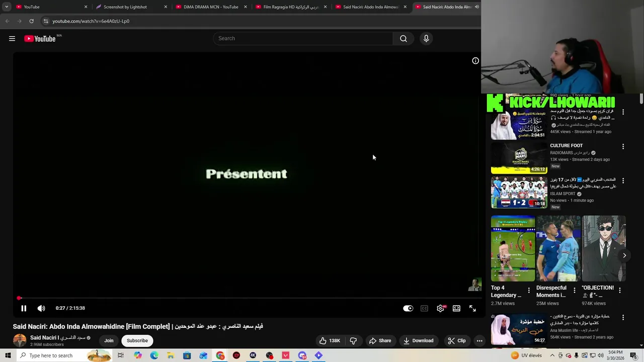Click inside the YouTube search field
Screen dimensions: 644x362
pyautogui.click(x=303, y=39)
